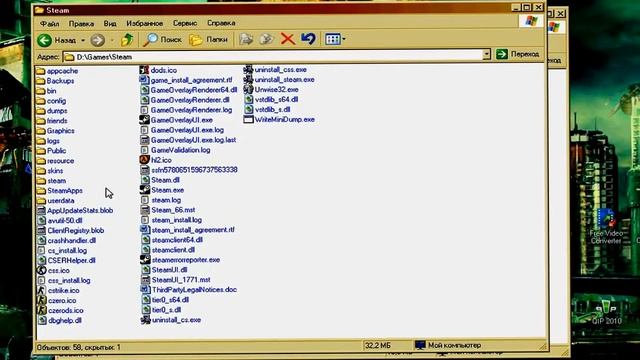Select the uninstall_steam.exe icon
This screenshot has height=360, width=640.
[248, 79]
